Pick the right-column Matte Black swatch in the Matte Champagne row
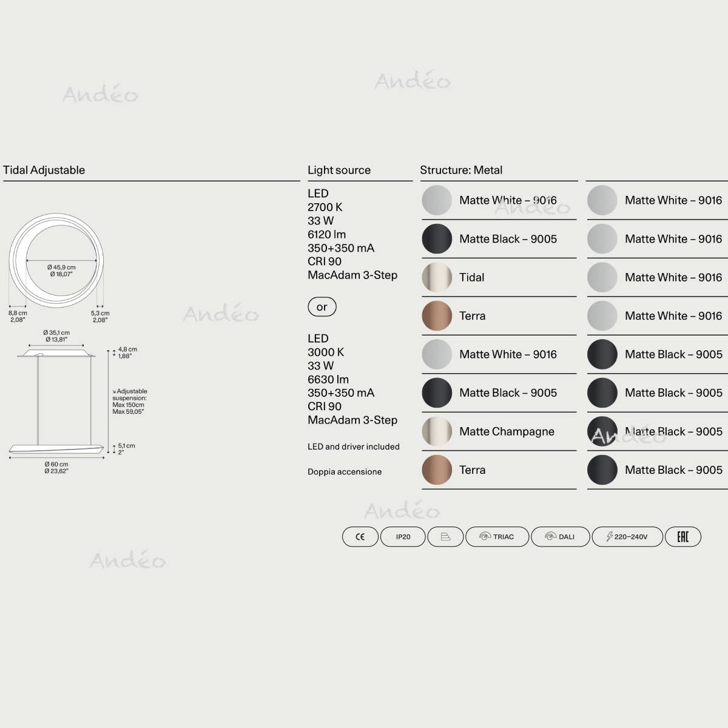Screen dimensions: 728x728 tap(602, 431)
